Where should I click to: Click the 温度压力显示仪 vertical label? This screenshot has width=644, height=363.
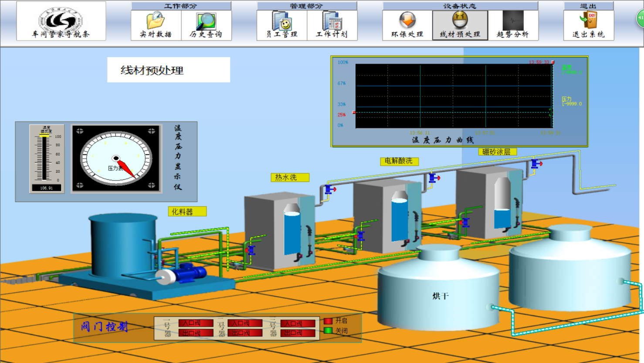(178, 158)
